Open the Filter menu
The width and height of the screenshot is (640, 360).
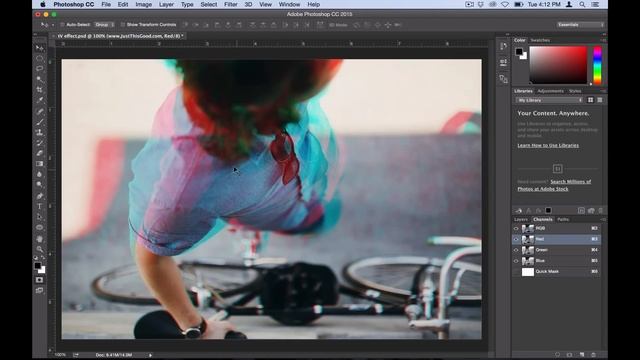coord(231,4)
